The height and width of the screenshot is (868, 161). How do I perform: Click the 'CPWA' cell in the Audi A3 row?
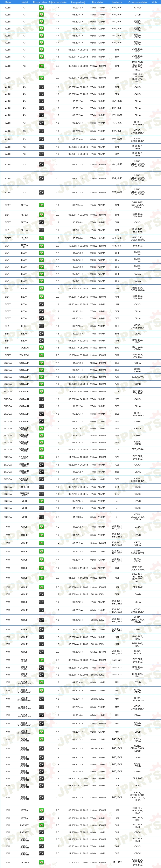pos(137,7)
